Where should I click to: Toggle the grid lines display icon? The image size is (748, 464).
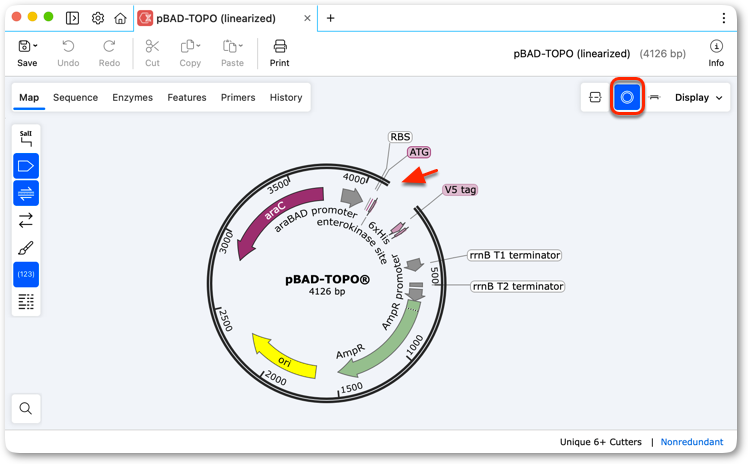tap(26, 302)
